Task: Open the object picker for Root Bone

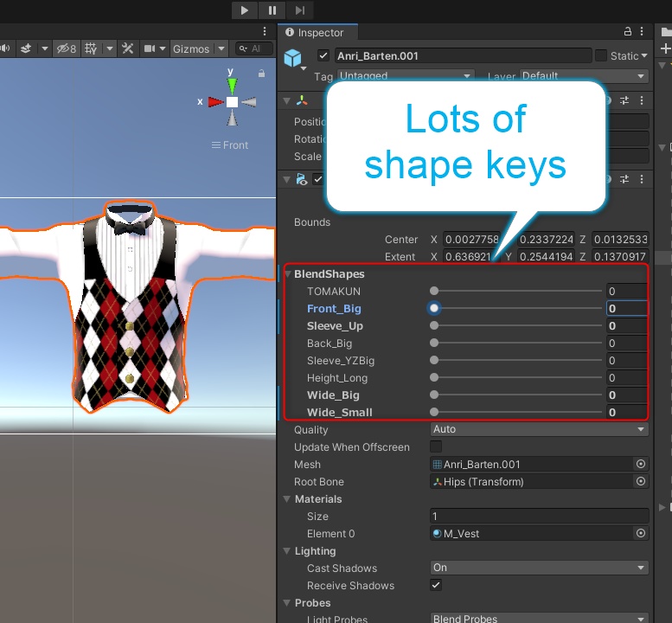Action: pos(641,482)
